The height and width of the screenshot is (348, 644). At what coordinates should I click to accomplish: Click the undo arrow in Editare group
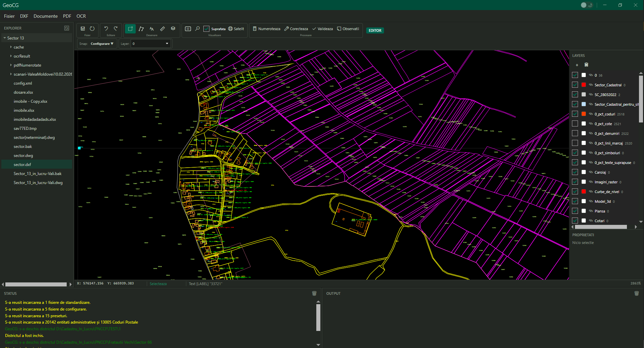(106, 28)
